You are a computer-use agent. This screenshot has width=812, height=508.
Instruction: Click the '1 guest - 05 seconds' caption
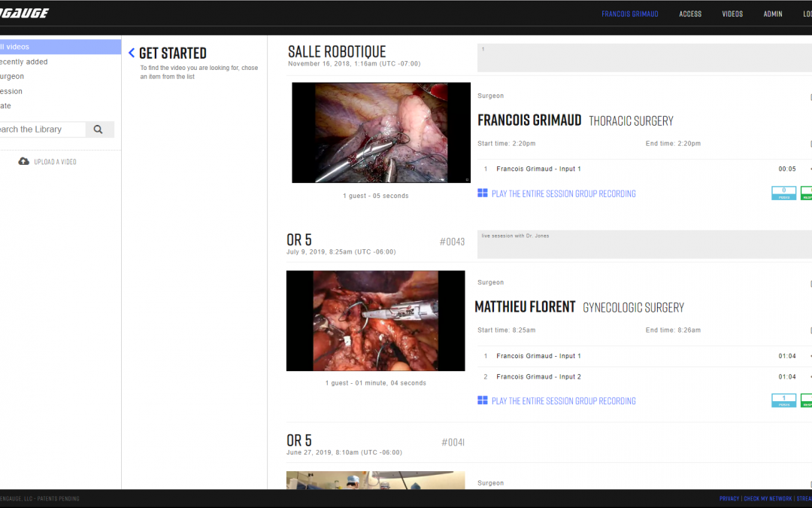click(x=376, y=196)
